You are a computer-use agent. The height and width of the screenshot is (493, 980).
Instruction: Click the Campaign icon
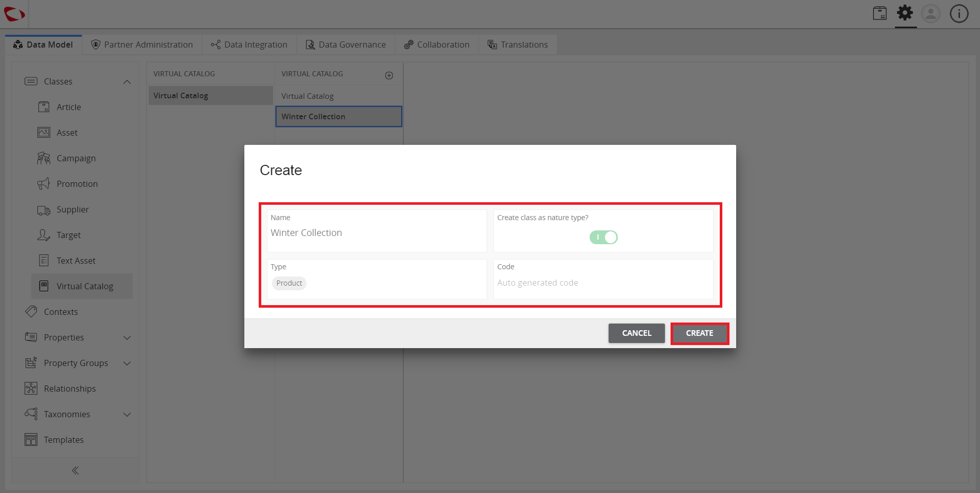(x=44, y=158)
